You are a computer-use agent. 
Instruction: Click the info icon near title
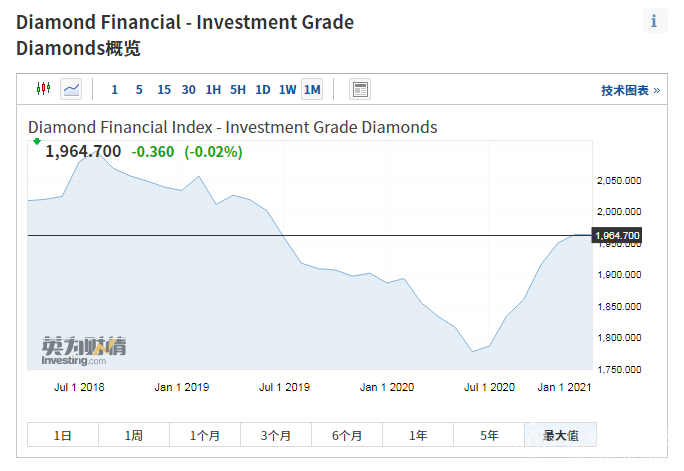point(654,21)
